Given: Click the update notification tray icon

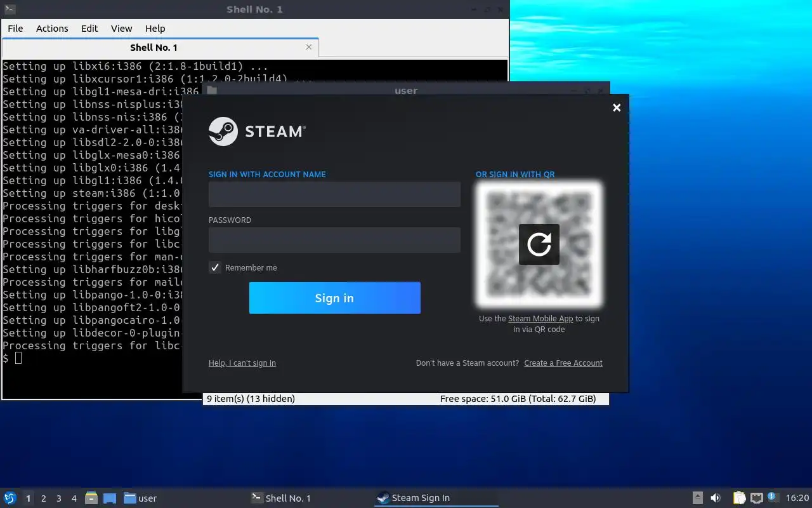Looking at the screenshot, I should tap(773, 497).
